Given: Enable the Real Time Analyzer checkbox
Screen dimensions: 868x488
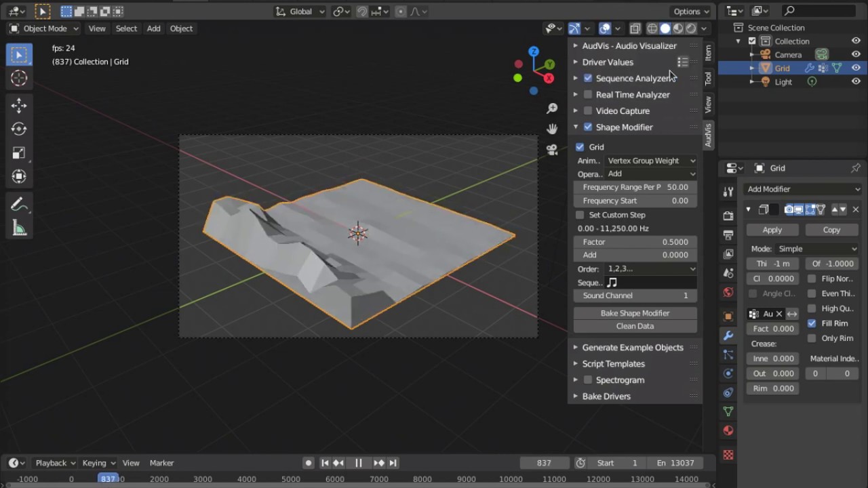Looking at the screenshot, I should [588, 94].
